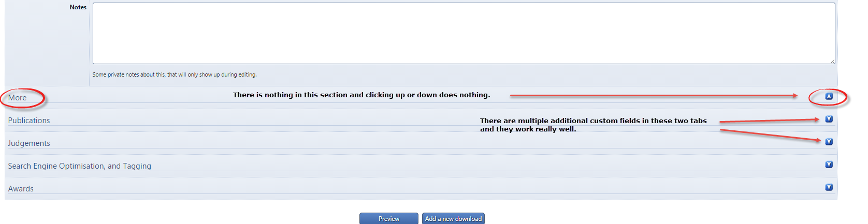Click the Add a new download button
Image resolution: width=868 pixels, height=224 pixels.
[453, 219]
